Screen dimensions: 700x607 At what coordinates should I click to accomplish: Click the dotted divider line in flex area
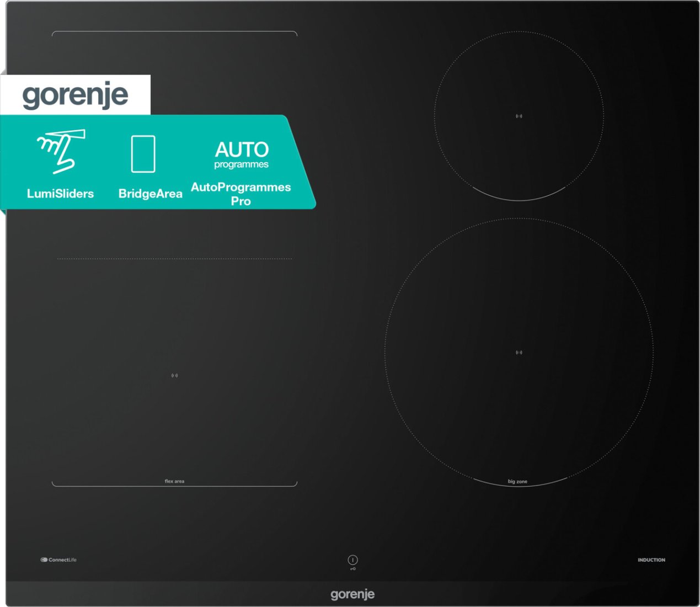point(174,258)
